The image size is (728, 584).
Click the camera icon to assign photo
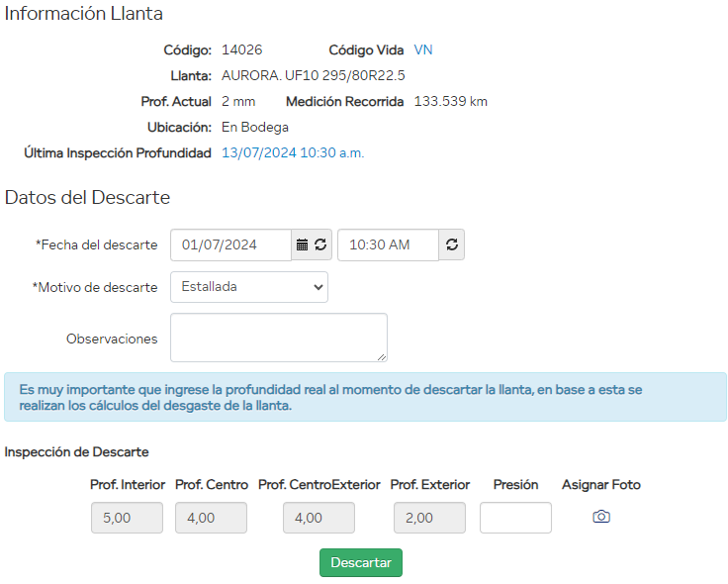click(x=601, y=517)
